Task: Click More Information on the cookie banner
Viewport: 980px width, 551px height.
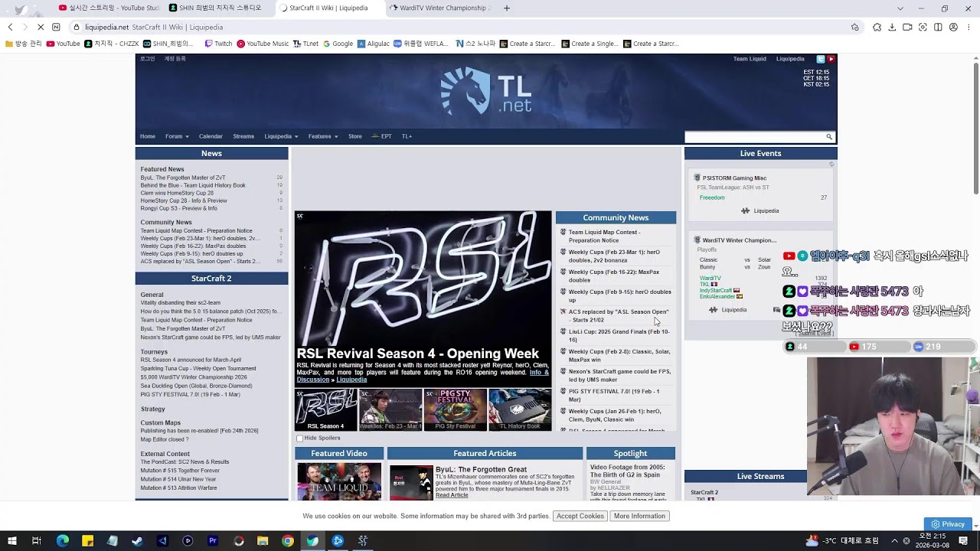Action: tap(639, 516)
